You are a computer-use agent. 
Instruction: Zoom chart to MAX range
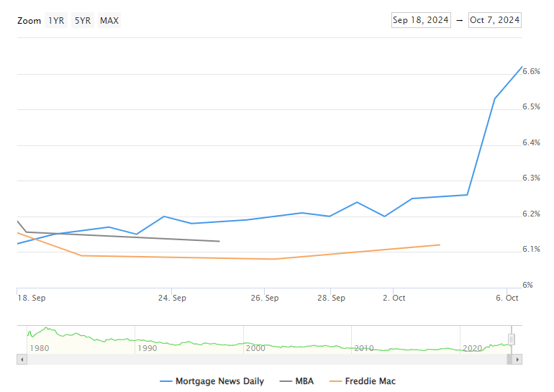(x=109, y=20)
